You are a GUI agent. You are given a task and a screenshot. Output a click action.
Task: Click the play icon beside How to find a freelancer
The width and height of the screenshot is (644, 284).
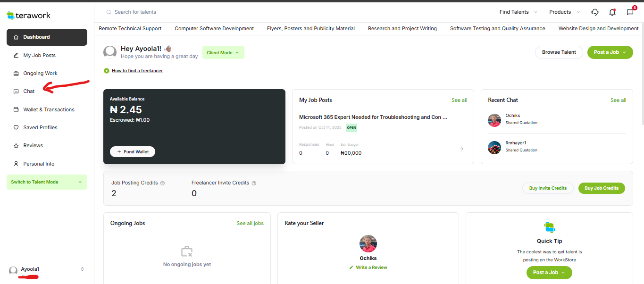(107, 71)
